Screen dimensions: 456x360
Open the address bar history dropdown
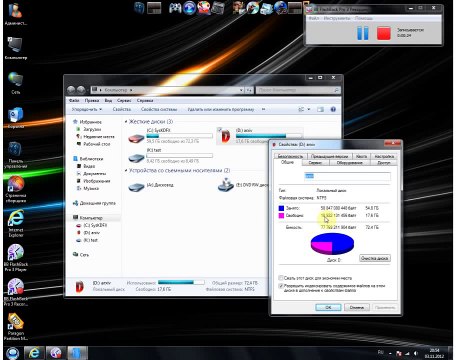coord(241,90)
